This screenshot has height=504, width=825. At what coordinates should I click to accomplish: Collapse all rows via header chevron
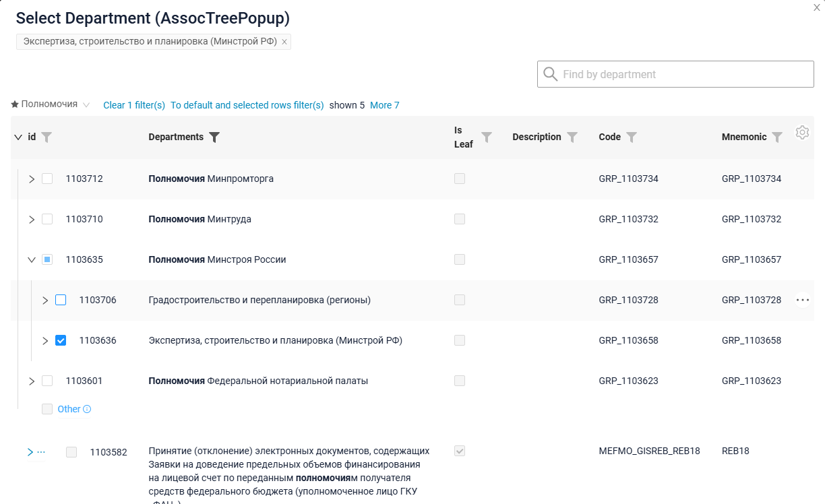pyautogui.click(x=18, y=137)
